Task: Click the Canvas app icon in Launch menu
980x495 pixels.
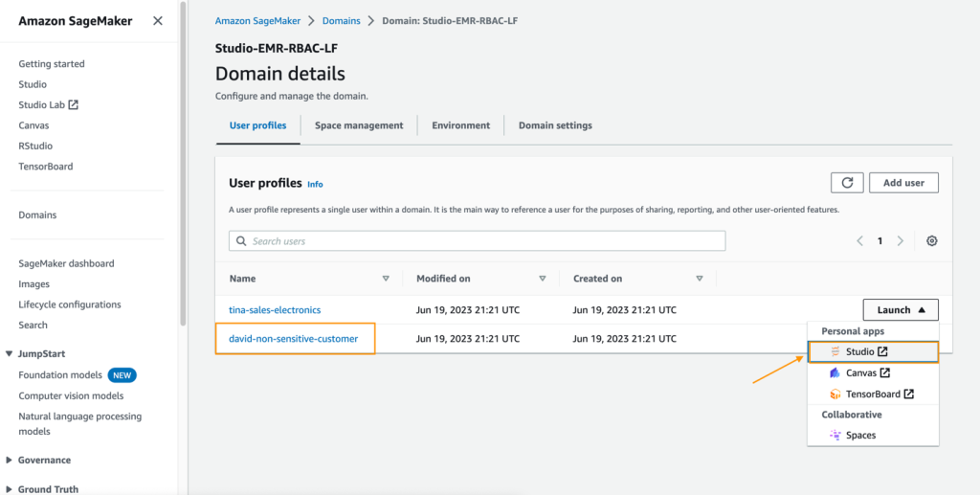Action: pyautogui.click(x=835, y=373)
